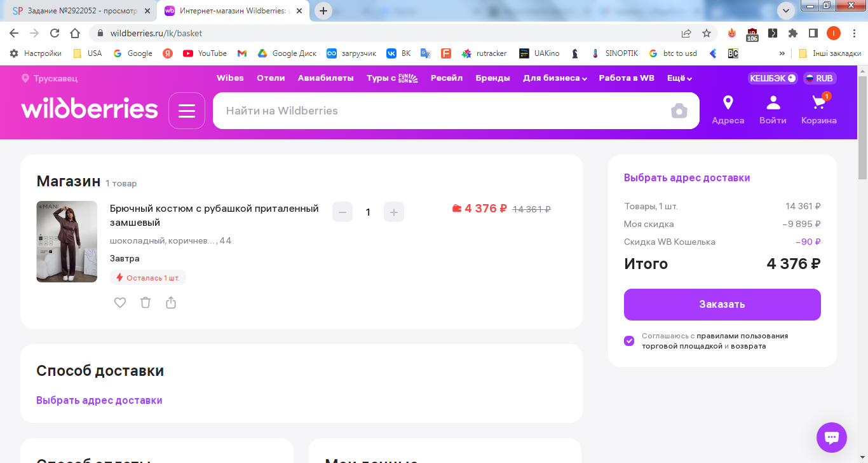Click the browser address bar URL
868x463 pixels.
[x=156, y=33]
